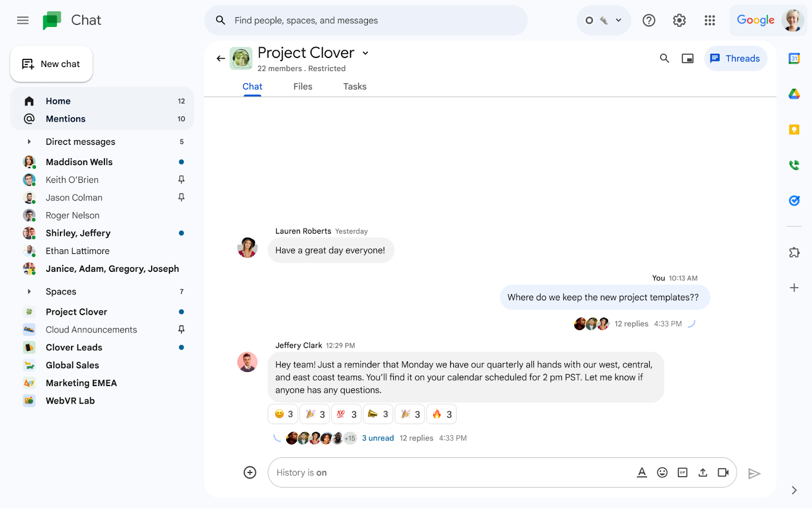
Task: Toggle the pin on Cloud Announcements
Action: (x=181, y=329)
